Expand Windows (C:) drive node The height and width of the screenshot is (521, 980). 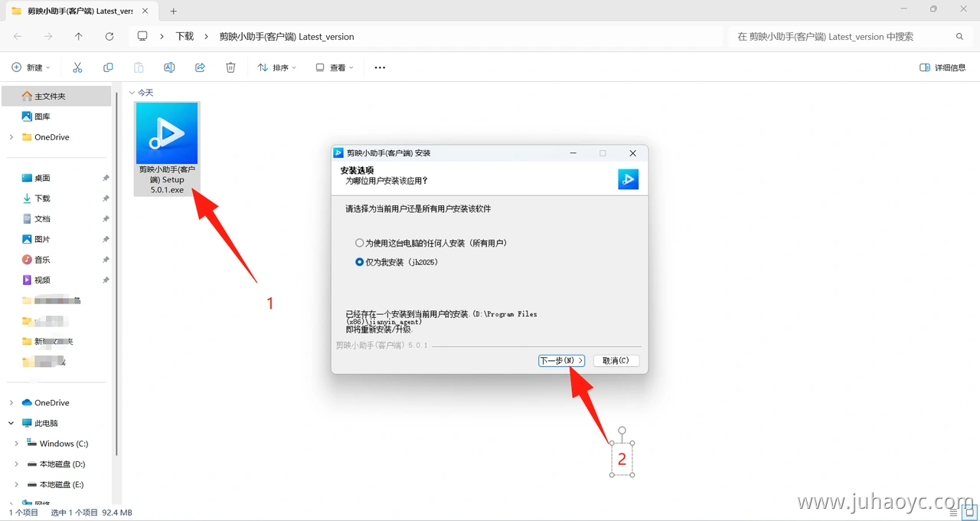coord(17,444)
